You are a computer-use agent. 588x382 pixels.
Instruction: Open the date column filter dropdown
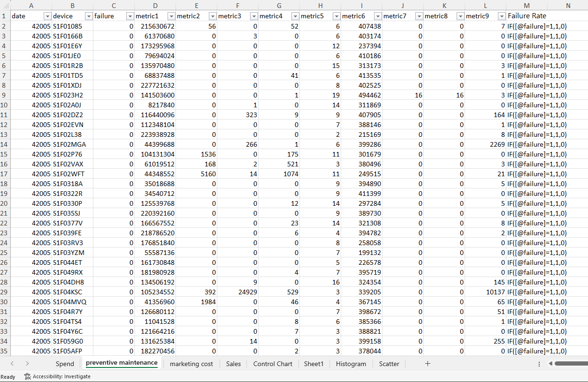pyautogui.click(x=47, y=15)
